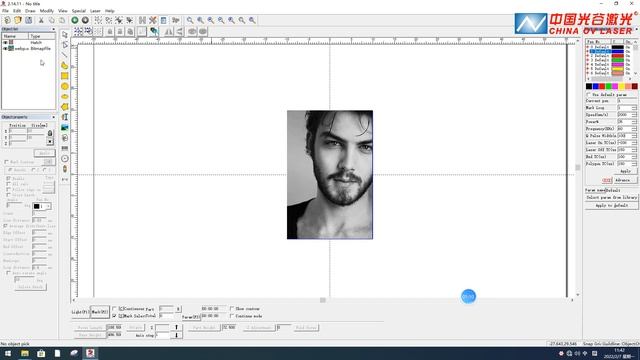
Task: Click the Z axis up arrow button
Action: click(176, 327)
